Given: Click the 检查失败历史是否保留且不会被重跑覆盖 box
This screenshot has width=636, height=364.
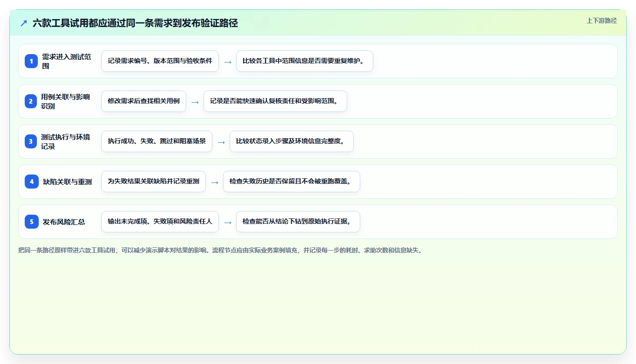Looking at the screenshot, I should pyautogui.click(x=292, y=182).
